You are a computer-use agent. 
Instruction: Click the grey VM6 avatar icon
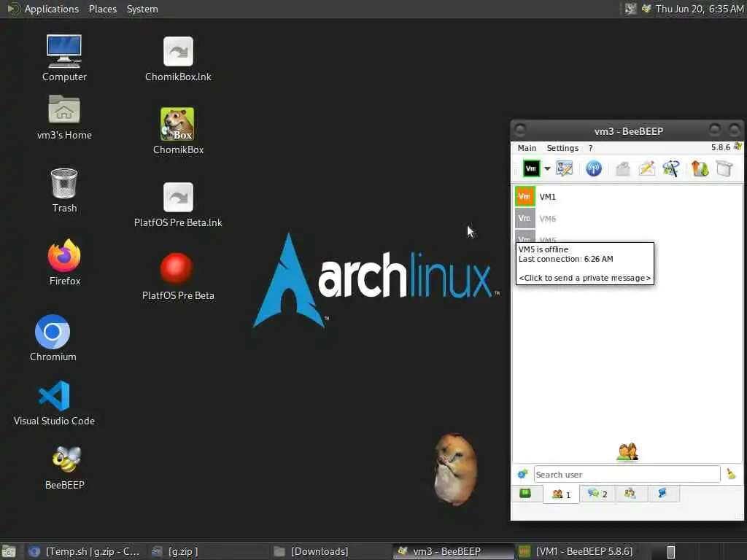click(525, 218)
